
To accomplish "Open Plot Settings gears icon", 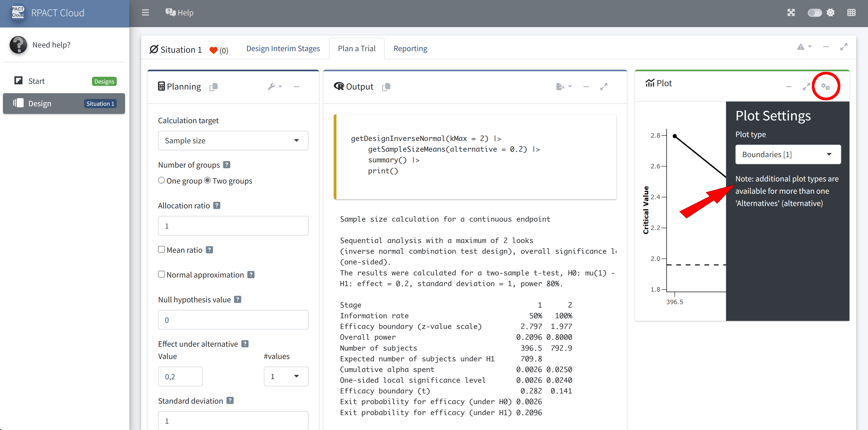I will coord(825,86).
